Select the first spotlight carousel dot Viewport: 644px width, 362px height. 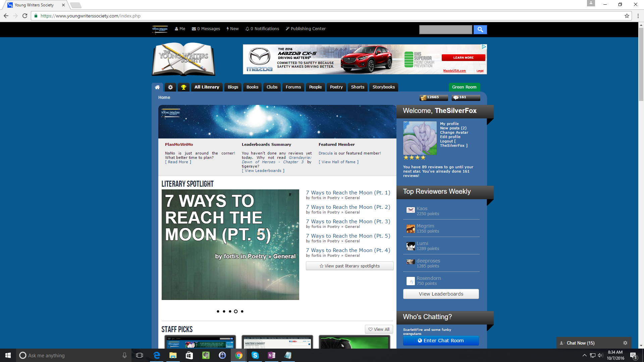tap(218, 311)
